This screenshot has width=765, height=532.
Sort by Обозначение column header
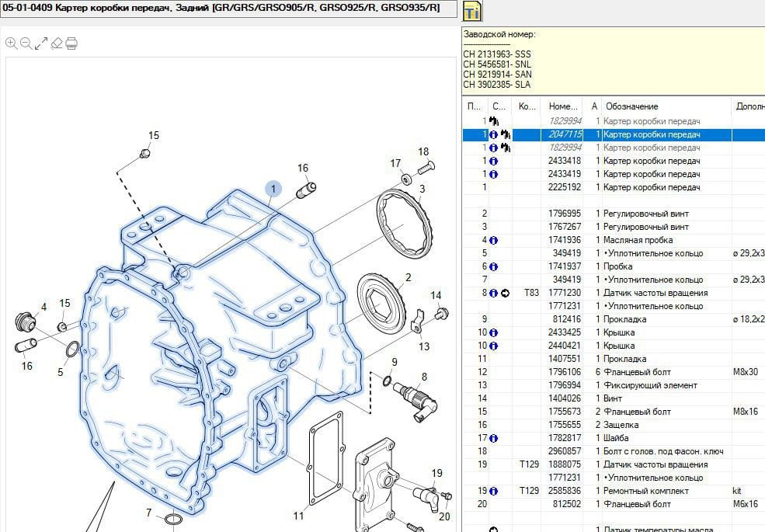[631, 106]
